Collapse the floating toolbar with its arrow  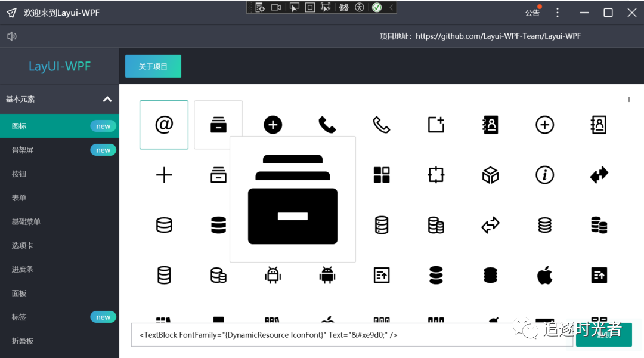click(392, 8)
